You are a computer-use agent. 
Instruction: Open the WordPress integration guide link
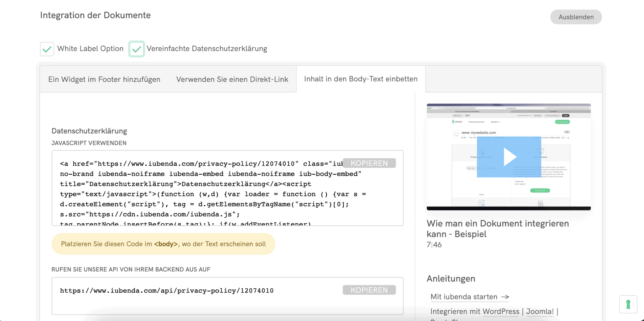point(501,312)
